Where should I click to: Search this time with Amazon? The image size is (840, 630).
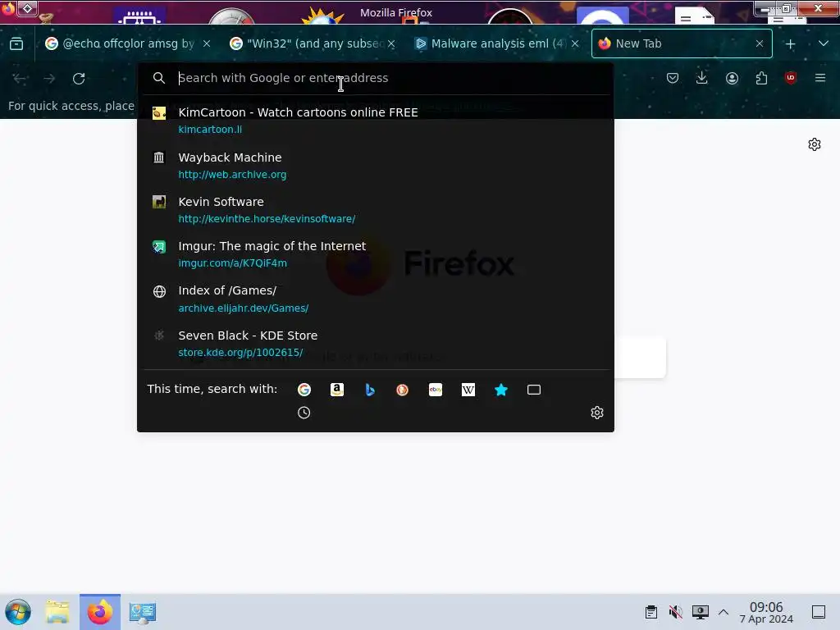pyautogui.click(x=337, y=390)
